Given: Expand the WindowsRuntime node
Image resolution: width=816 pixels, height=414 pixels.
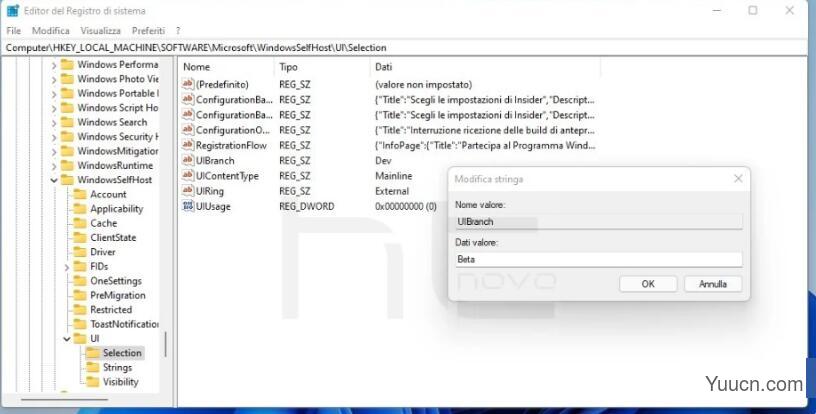Looking at the screenshot, I should point(54,166).
